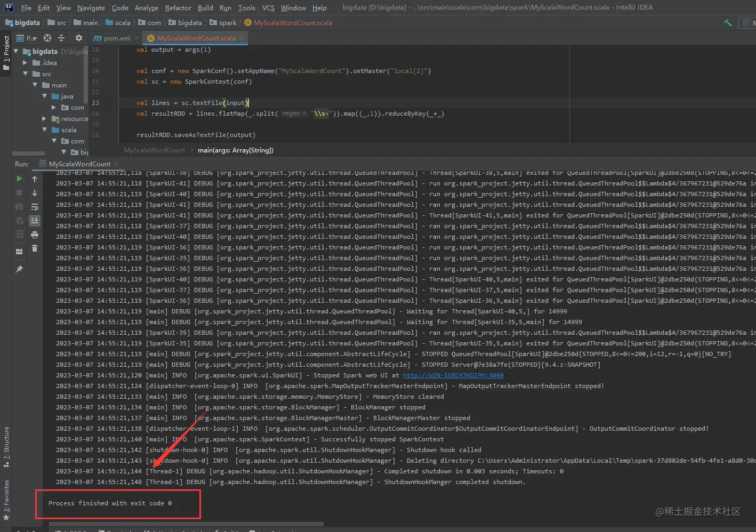
Task: Click console horizontal scrollbar at bottom
Action: [187, 525]
